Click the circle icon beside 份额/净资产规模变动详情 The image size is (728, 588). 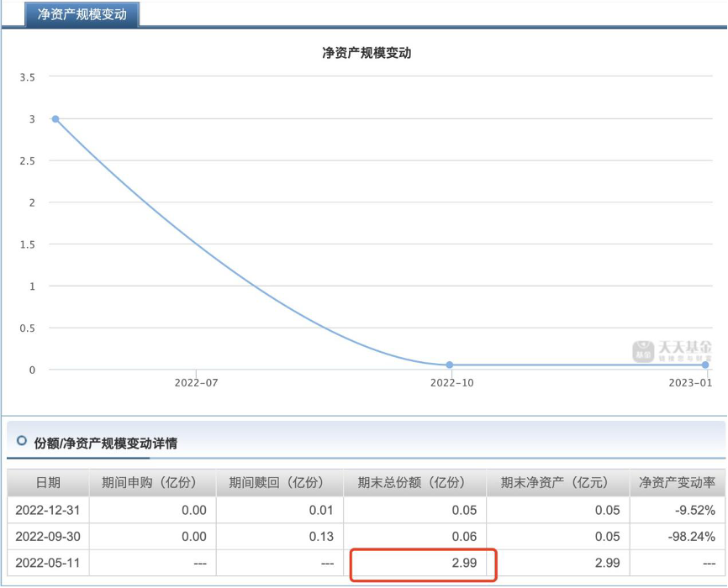[x=21, y=441]
